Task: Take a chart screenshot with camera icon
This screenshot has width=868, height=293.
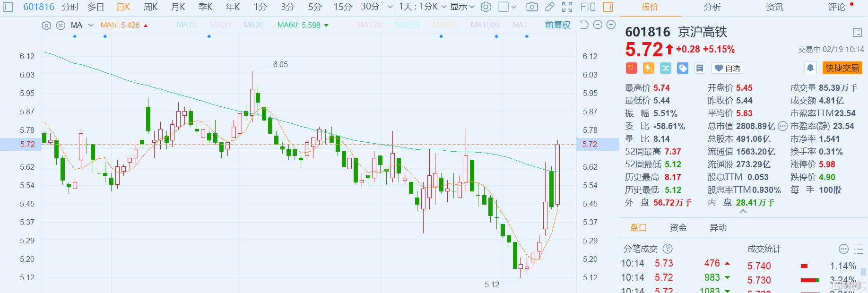Action: pyautogui.click(x=532, y=7)
